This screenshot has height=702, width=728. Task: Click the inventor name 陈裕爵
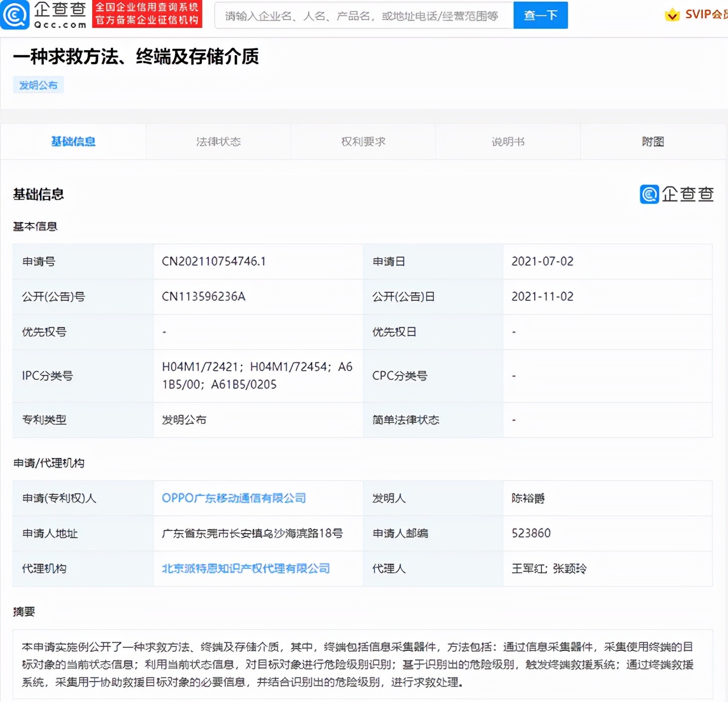527,498
